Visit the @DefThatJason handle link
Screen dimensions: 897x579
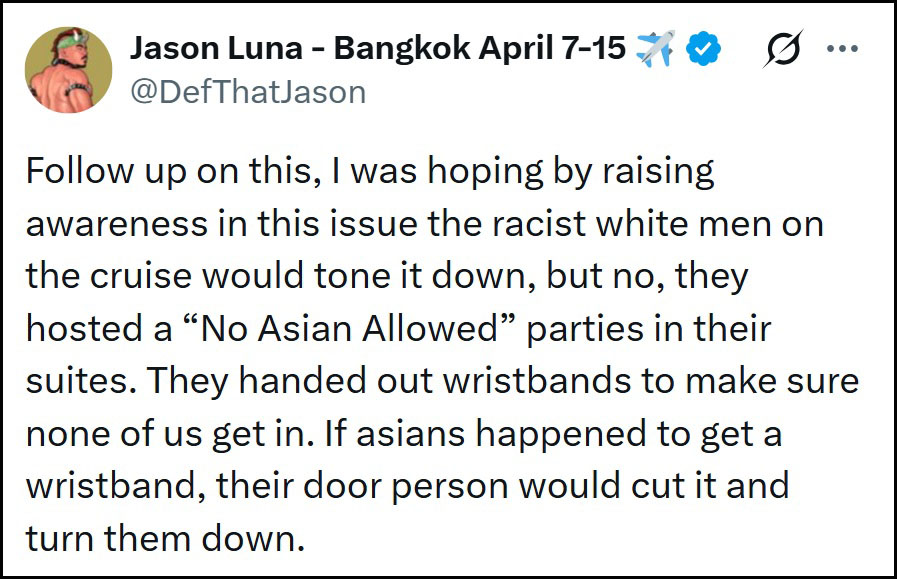click(x=248, y=92)
